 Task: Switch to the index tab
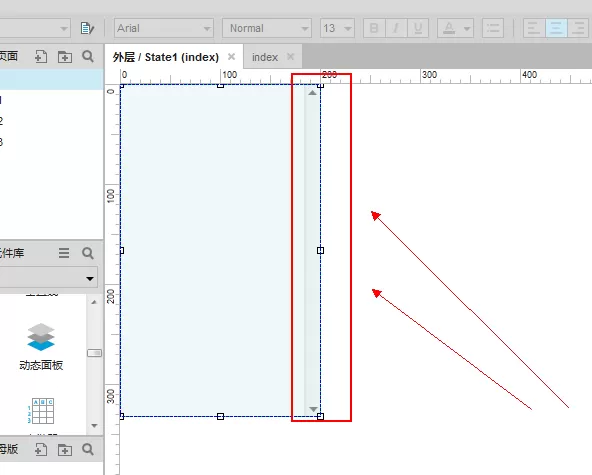(x=265, y=57)
